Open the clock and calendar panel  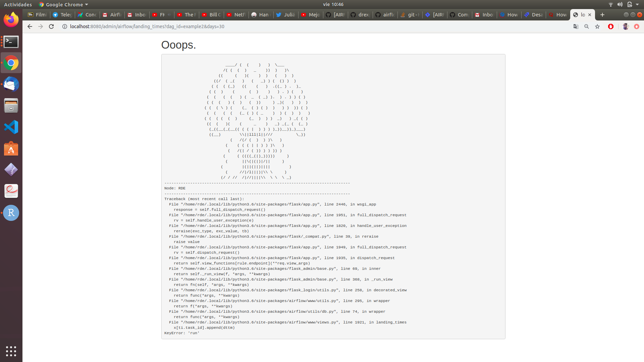[x=333, y=4]
